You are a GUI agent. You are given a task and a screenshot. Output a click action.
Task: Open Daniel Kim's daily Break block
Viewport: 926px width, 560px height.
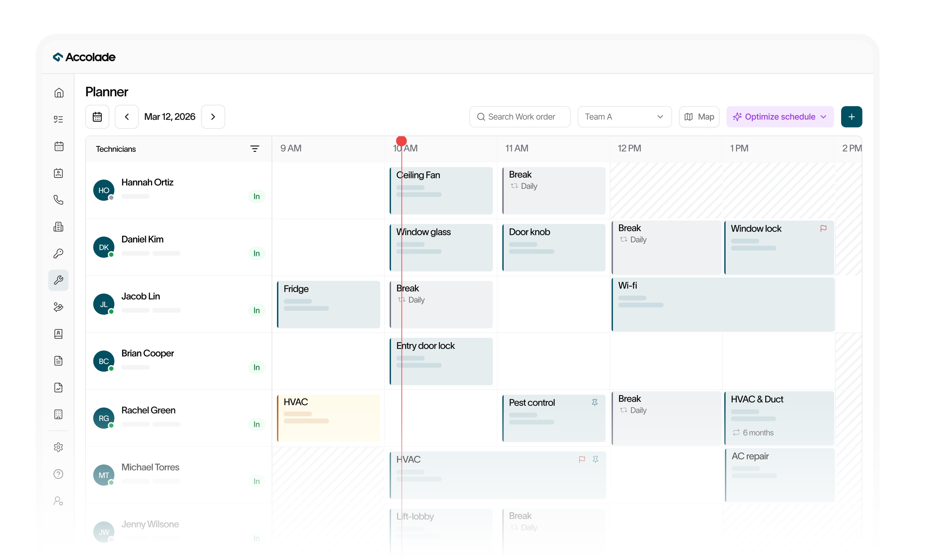(x=667, y=248)
